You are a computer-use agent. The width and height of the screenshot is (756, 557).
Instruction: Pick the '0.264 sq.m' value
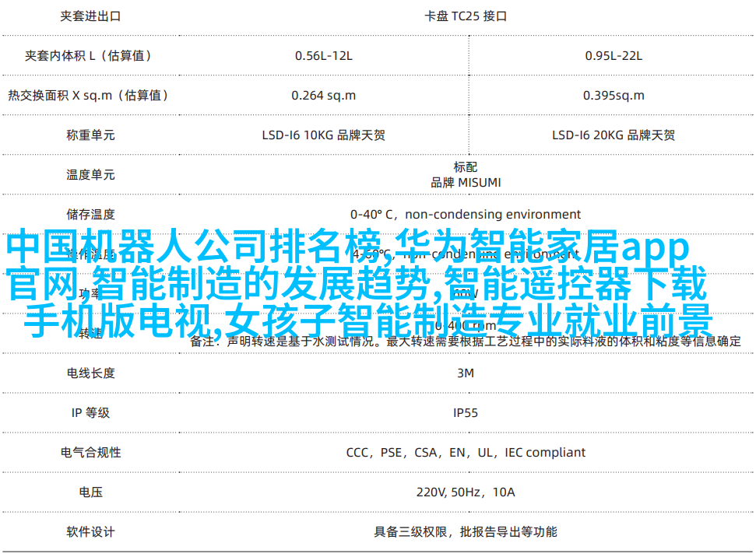pos(324,96)
